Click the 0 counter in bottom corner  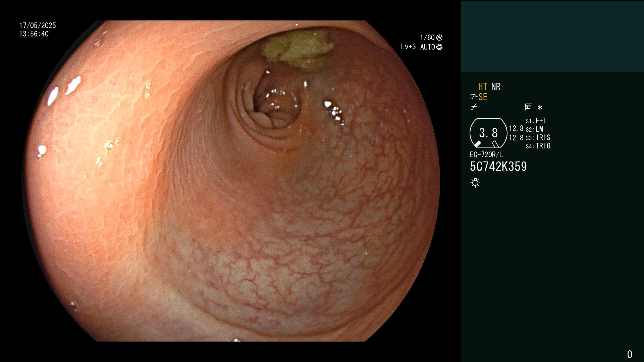630,354
